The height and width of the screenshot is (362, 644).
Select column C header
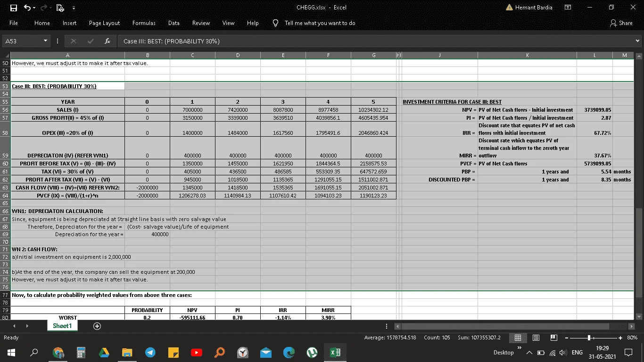192,55
